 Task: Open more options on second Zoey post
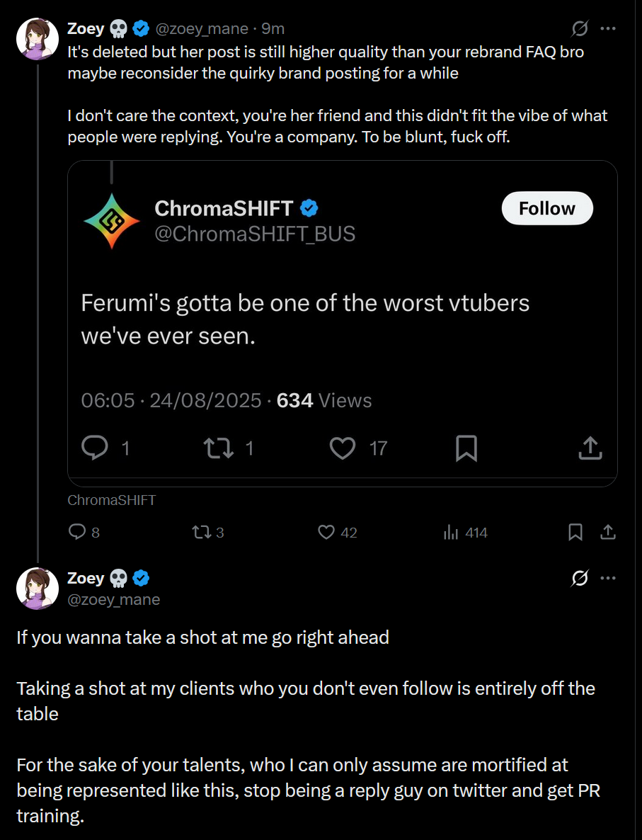tap(607, 579)
